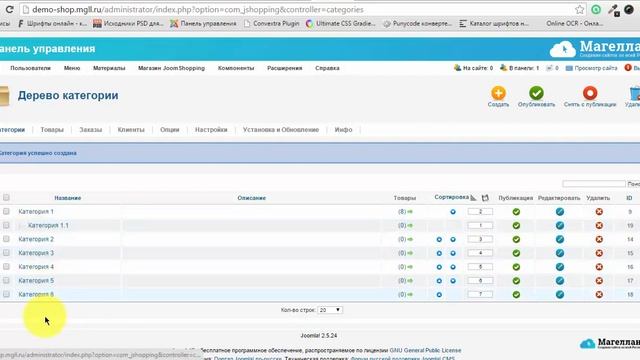Open the Кол-во строк rows dropdown

[x=330, y=310]
